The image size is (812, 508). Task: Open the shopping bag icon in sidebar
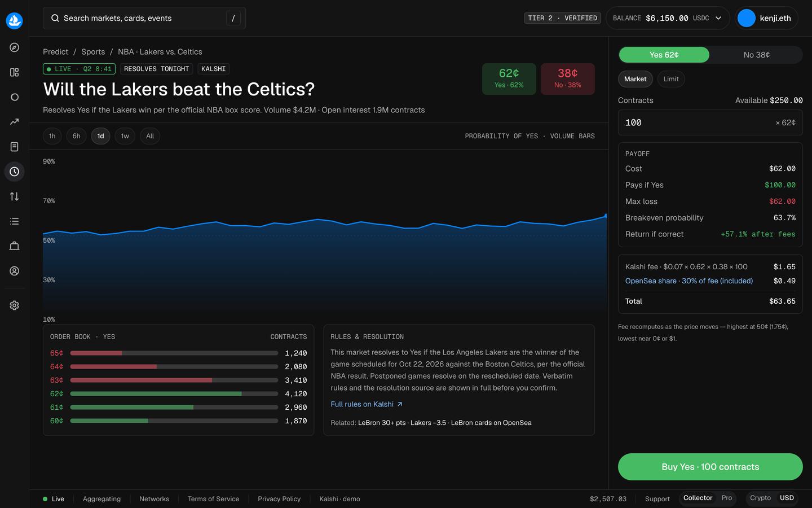(15, 246)
